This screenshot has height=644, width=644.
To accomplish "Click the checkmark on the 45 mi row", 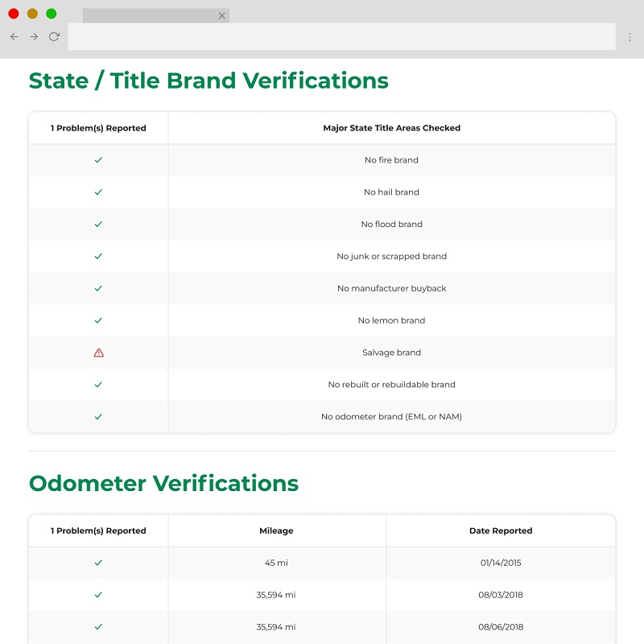I will tap(97, 563).
